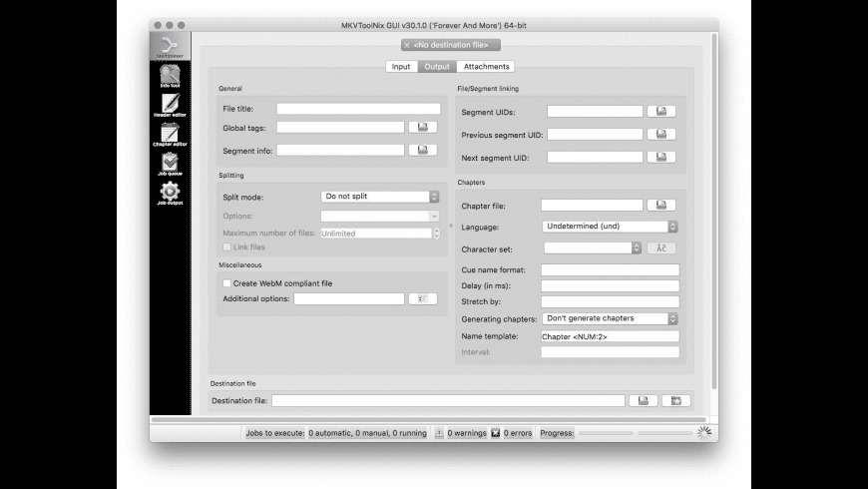Click the progress spinner icon
This screenshot has width=868, height=489.
[x=704, y=433]
